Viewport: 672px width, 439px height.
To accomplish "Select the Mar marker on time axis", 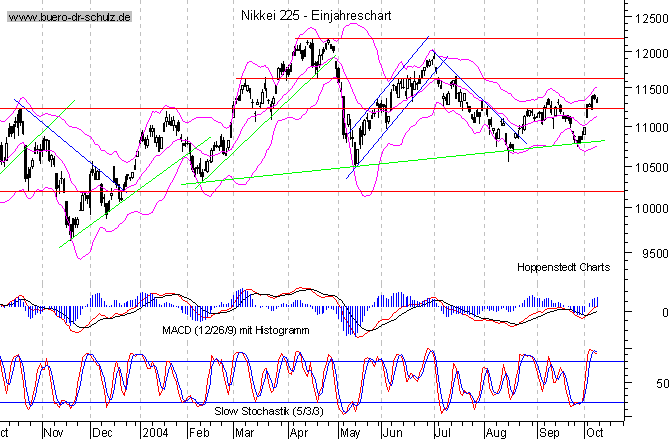I will 244,432.
